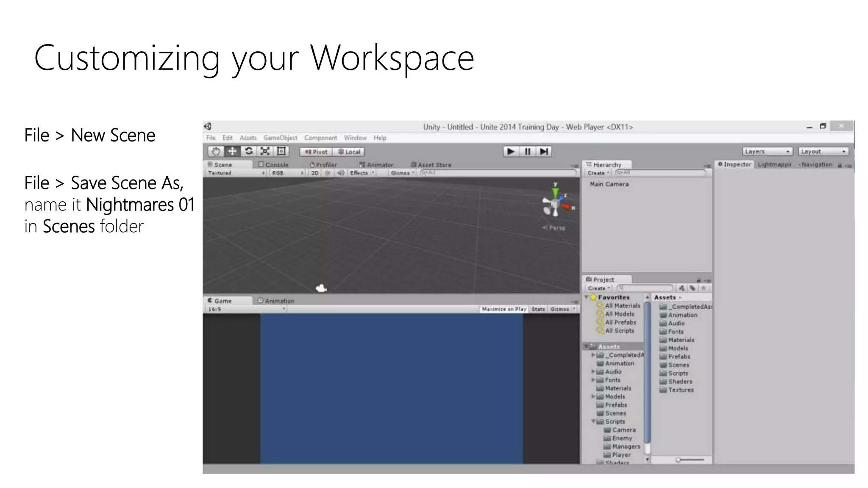Open the 16:9 aspect ratio dropdown
The height and width of the screenshot is (488, 868).
(246, 309)
